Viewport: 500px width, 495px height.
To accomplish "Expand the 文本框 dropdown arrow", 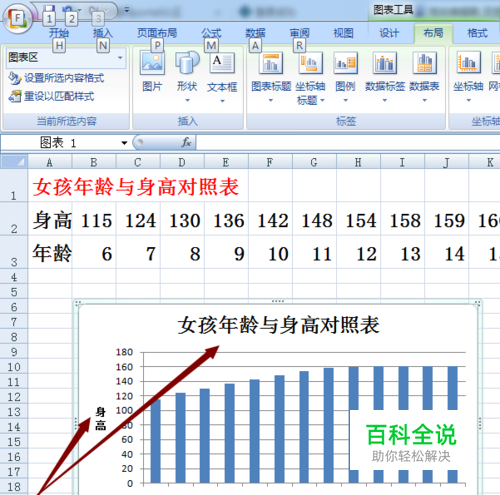I will coord(222,101).
